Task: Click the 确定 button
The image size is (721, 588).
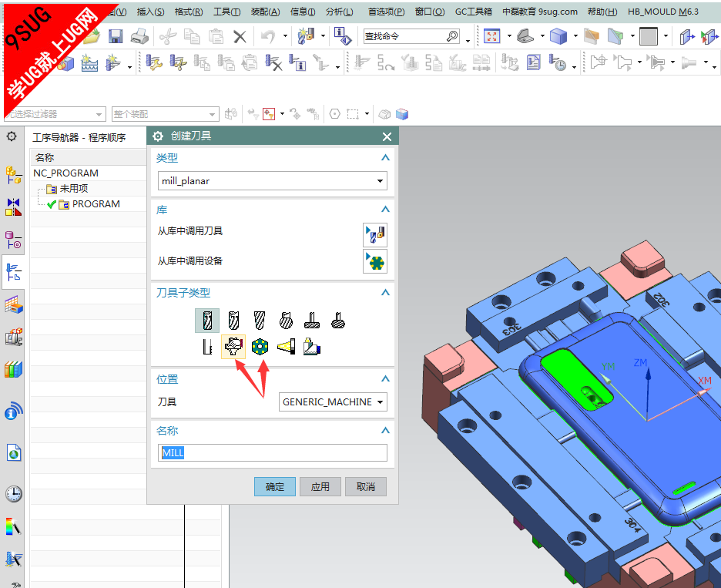Action: tap(274, 486)
